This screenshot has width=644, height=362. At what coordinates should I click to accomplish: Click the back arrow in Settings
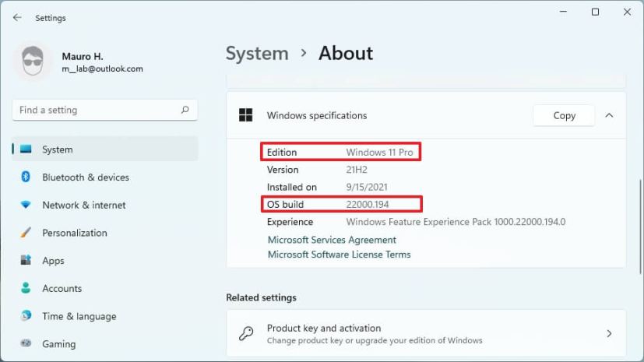coord(17,18)
